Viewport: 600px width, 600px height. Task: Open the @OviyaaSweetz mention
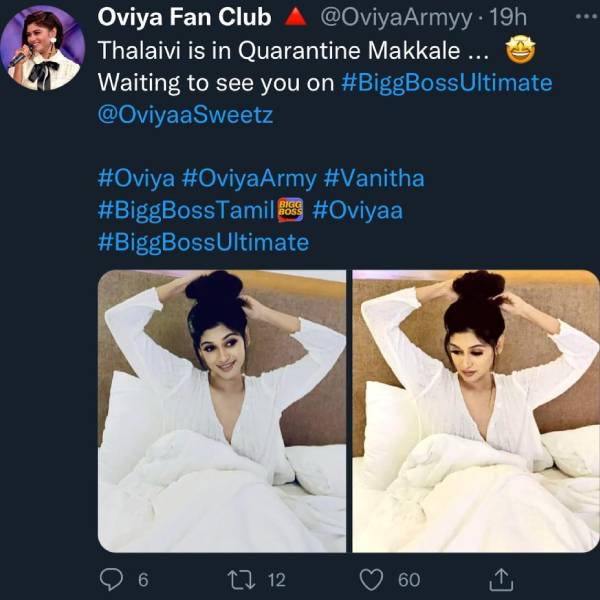pos(185,115)
